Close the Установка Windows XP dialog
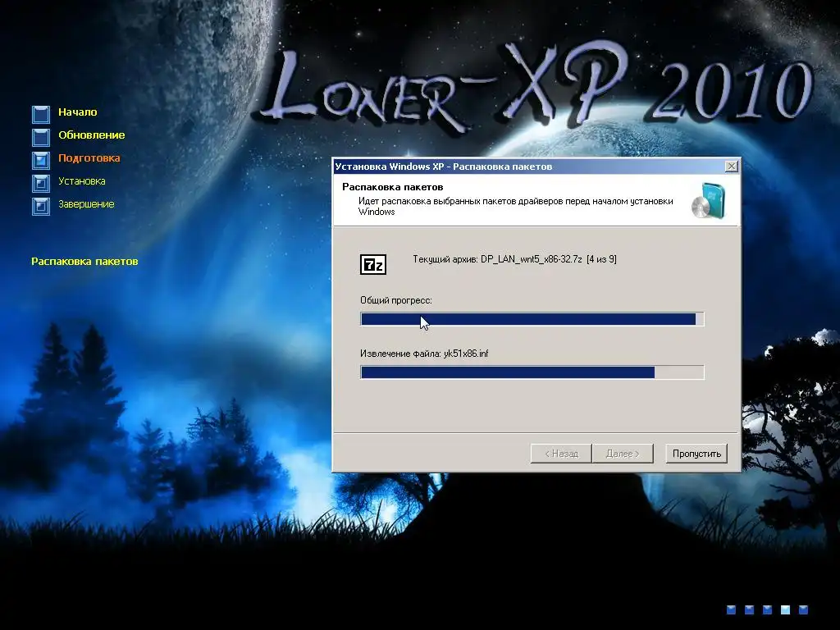 click(x=731, y=166)
